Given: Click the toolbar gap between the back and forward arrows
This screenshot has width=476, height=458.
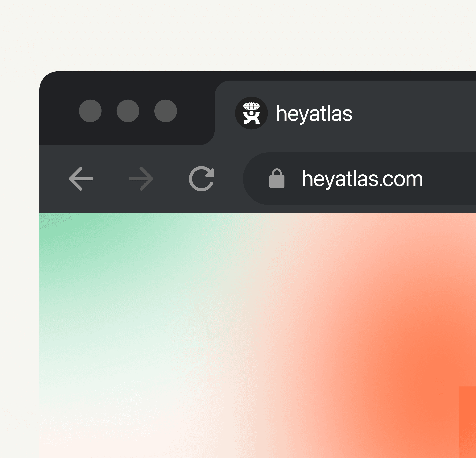Looking at the screenshot, I should point(111,179).
